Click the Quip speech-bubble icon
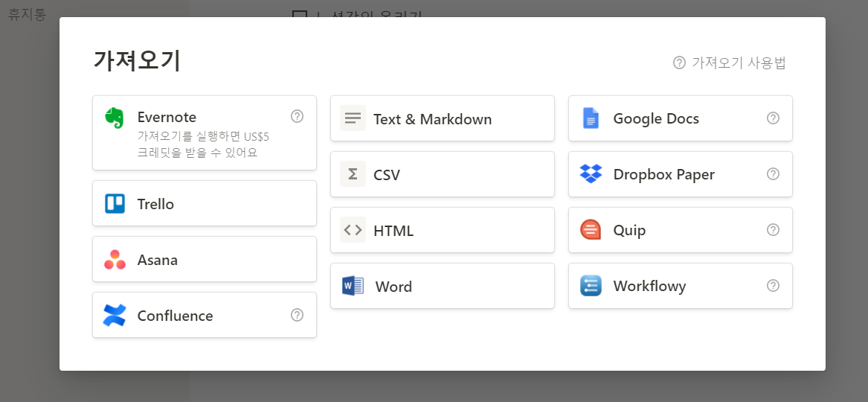The width and height of the screenshot is (868, 402). [591, 230]
